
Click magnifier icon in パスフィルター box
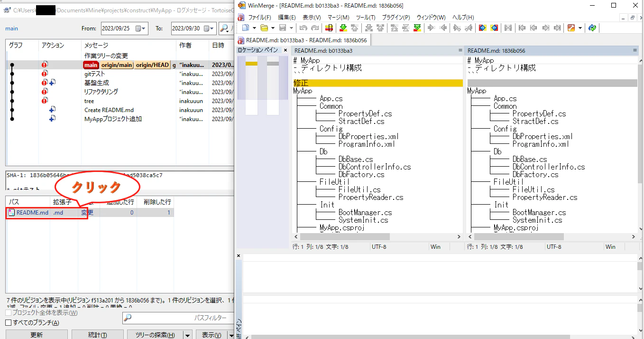coord(128,318)
